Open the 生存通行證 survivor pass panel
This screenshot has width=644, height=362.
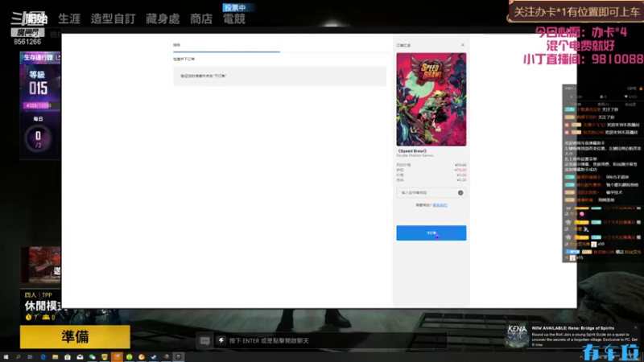click(x=40, y=57)
